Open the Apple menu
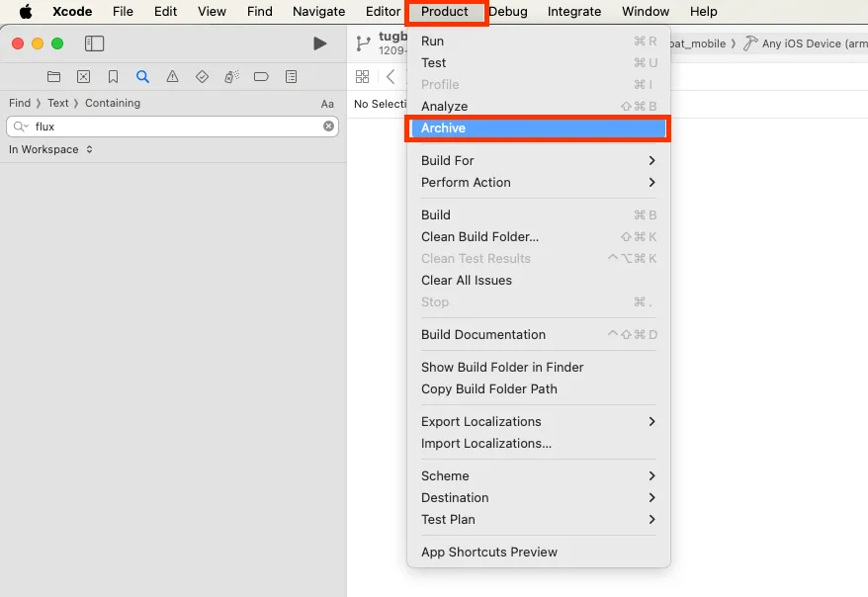The width and height of the screenshot is (868, 597). coord(26,12)
